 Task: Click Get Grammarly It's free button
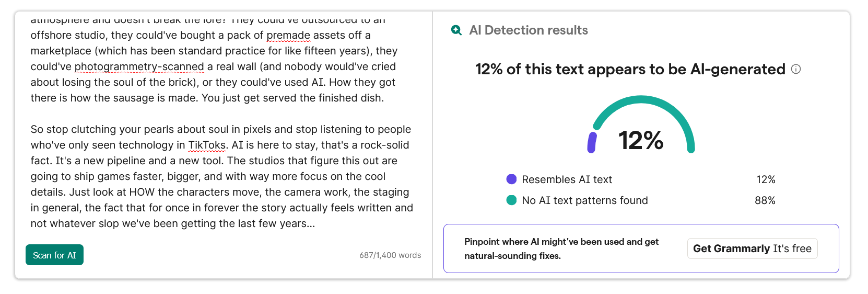[752, 248]
